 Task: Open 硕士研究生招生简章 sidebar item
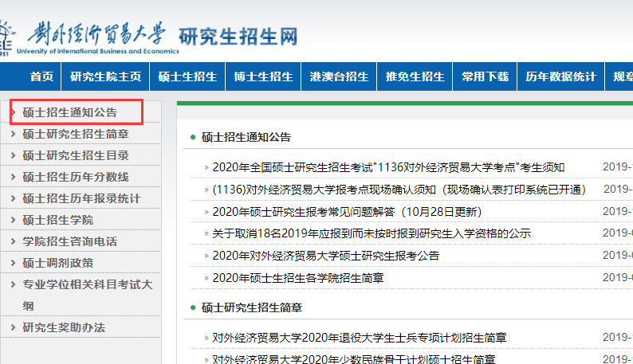76,134
